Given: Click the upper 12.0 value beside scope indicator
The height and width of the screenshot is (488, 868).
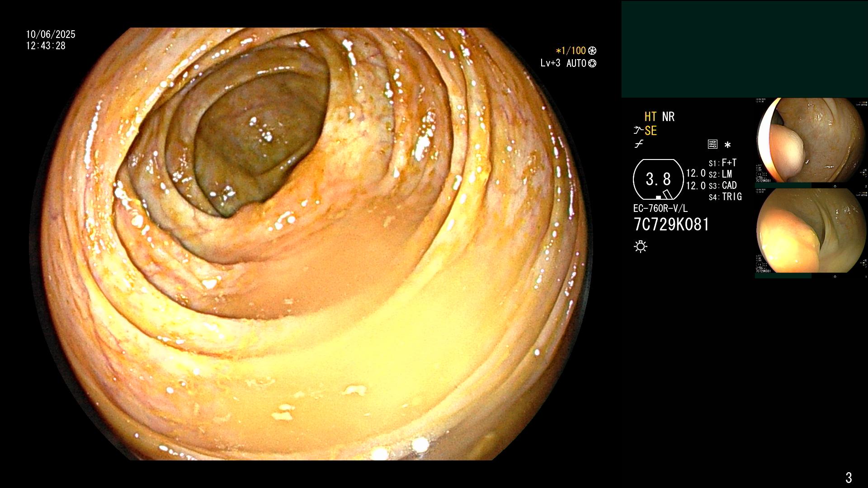Looking at the screenshot, I should [x=696, y=173].
